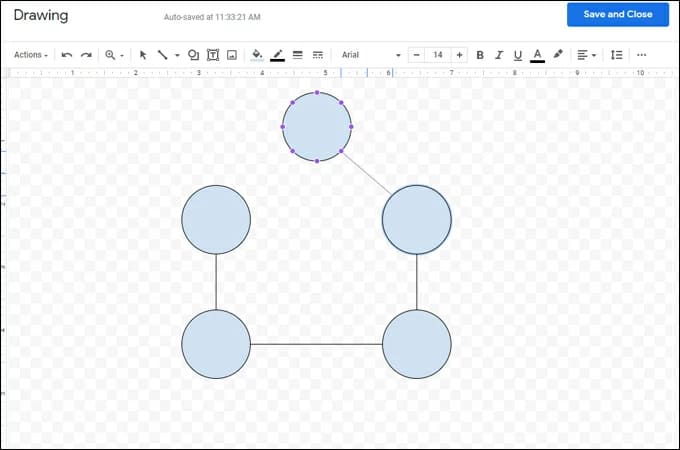Select the middle-right circle shape

tap(417, 220)
